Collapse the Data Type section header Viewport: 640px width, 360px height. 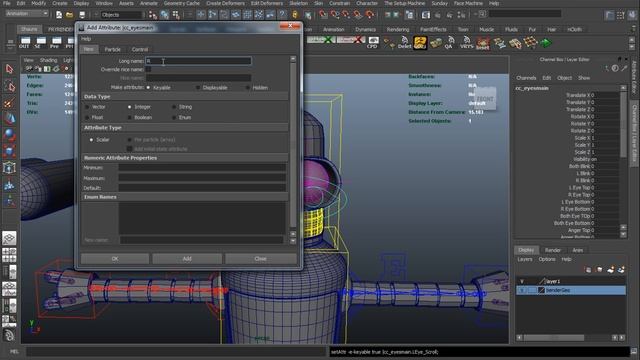coord(185,97)
